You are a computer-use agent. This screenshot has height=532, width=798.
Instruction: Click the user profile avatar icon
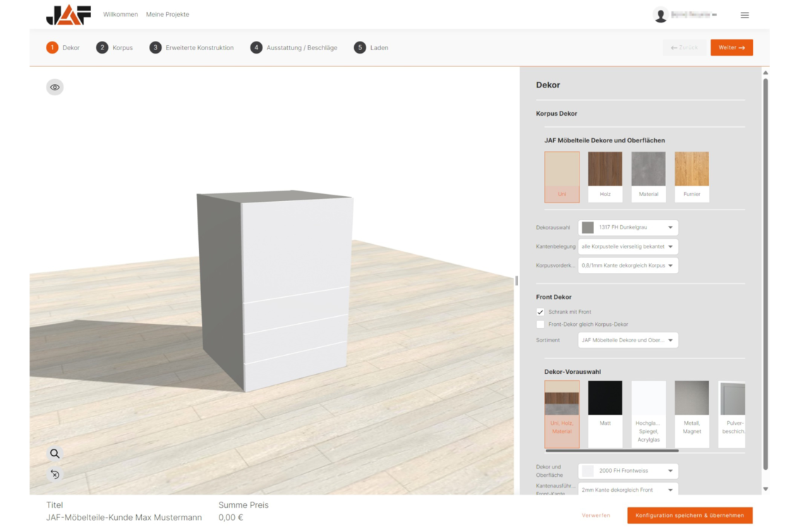tap(660, 15)
